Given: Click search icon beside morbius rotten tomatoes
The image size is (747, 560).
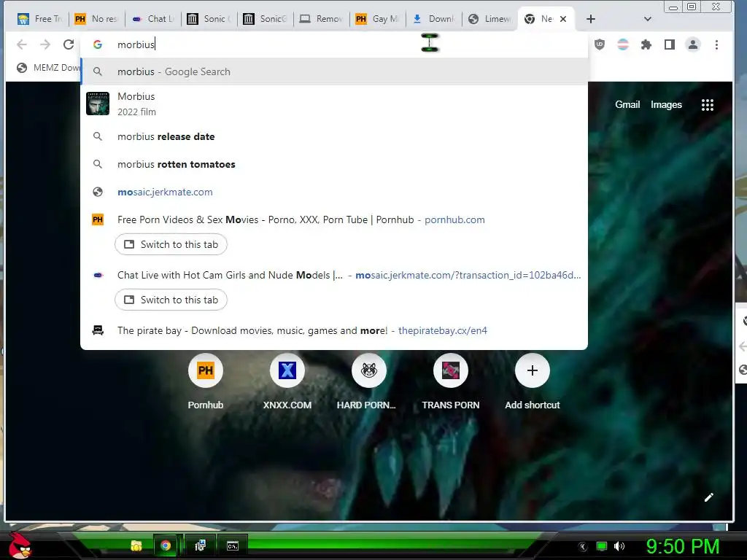Looking at the screenshot, I should tap(98, 164).
